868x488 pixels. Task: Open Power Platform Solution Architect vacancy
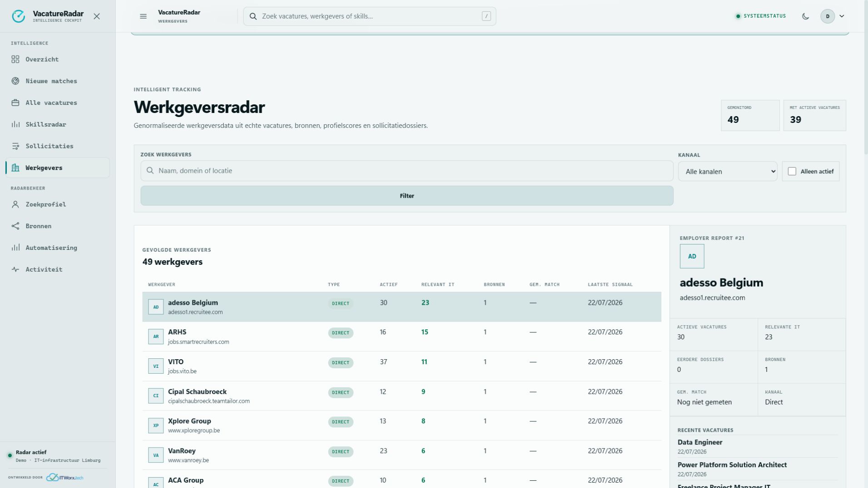tap(732, 465)
